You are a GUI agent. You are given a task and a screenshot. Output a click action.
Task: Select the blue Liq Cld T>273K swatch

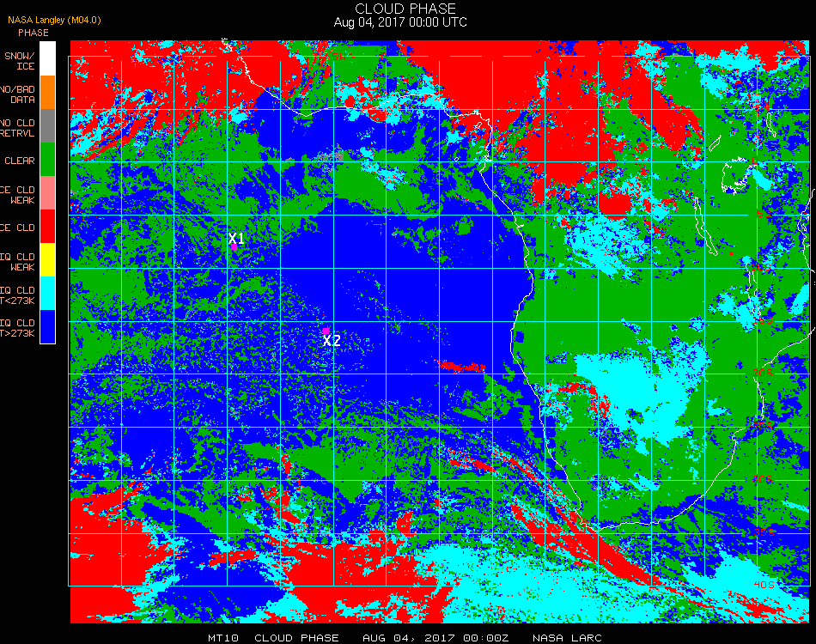click(x=47, y=326)
